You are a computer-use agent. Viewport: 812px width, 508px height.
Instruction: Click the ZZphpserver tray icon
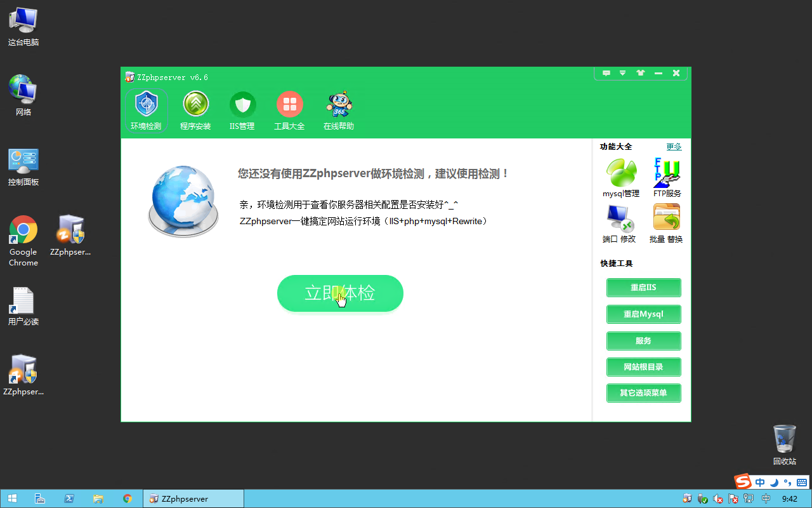(x=687, y=499)
